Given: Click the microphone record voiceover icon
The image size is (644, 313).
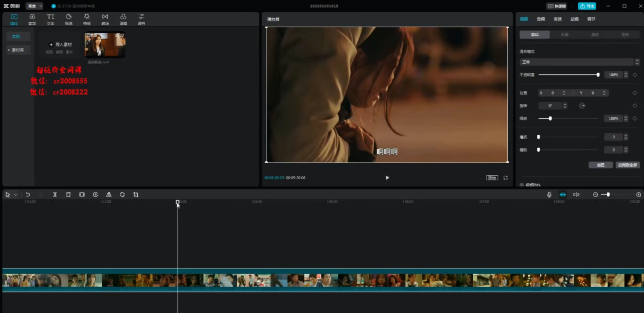Looking at the screenshot, I should [x=549, y=195].
